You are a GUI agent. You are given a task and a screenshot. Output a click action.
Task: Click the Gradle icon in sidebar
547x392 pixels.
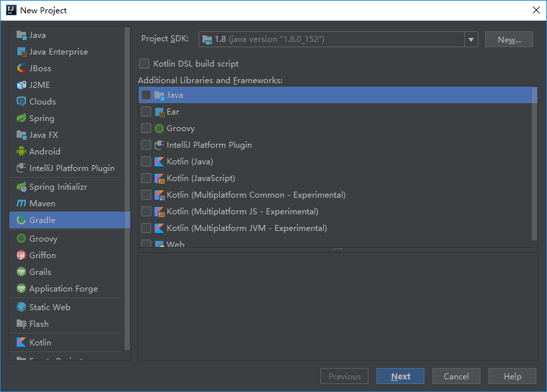click(x=21, y=220)
